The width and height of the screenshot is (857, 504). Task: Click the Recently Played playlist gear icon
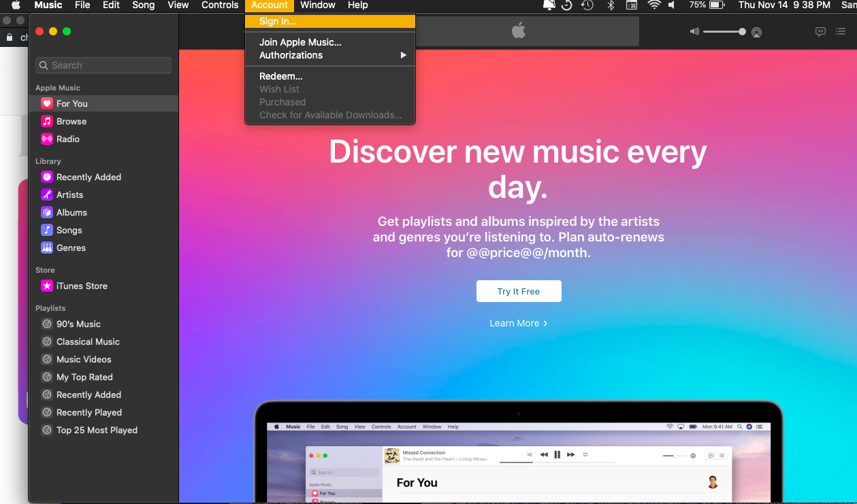coord(46,412)
